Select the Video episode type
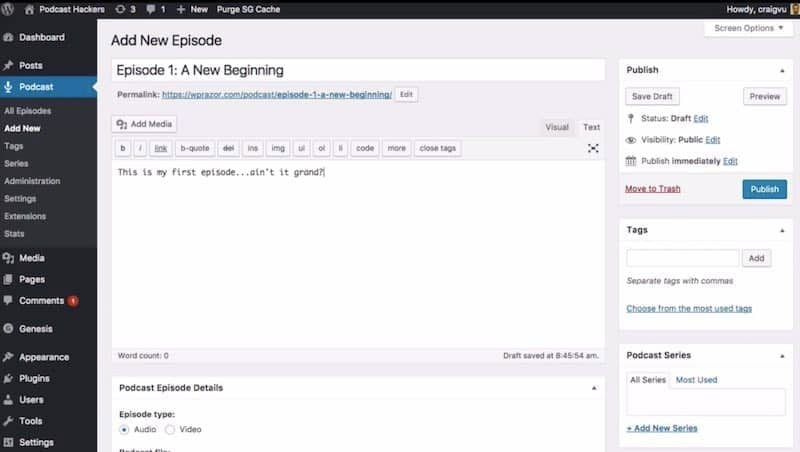 [170, 430]
